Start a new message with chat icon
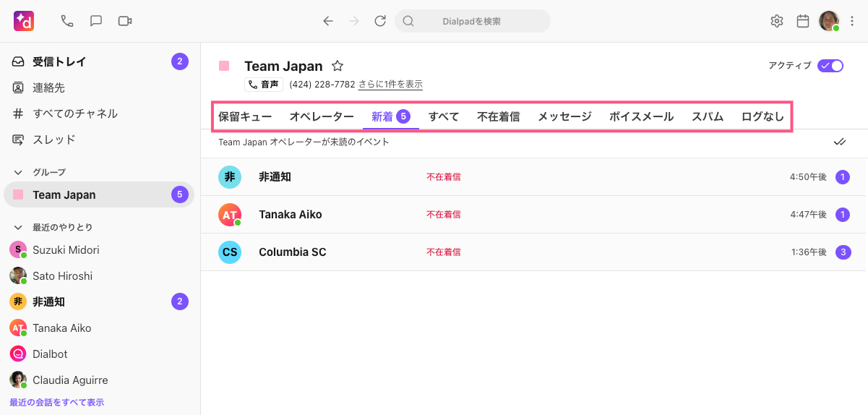 (x=96, y=21)
